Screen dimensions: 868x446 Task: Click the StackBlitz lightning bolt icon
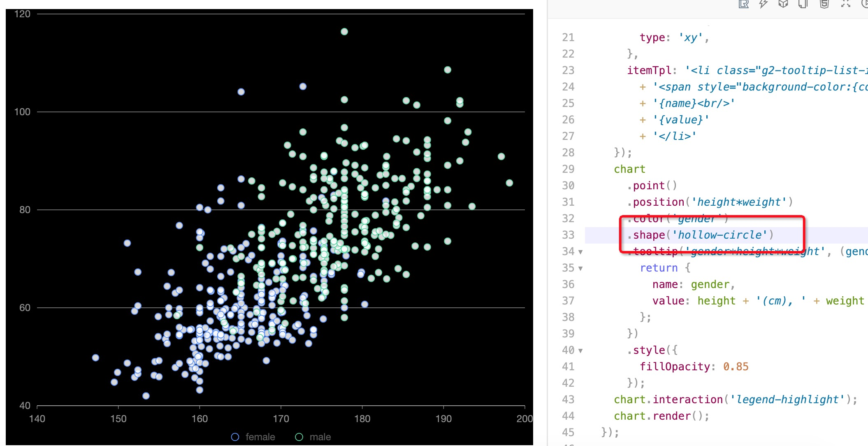(x=764, y=4)
